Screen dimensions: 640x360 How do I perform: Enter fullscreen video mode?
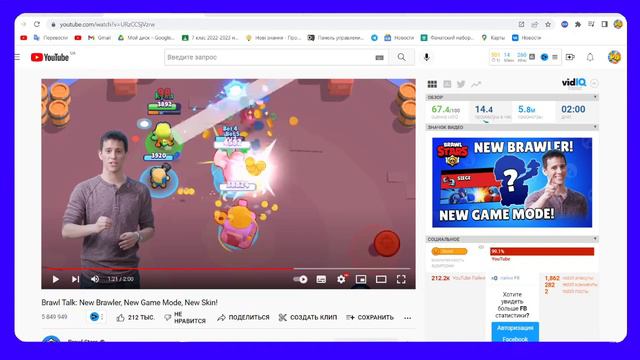pyautogui.click(x=401, y=279)
